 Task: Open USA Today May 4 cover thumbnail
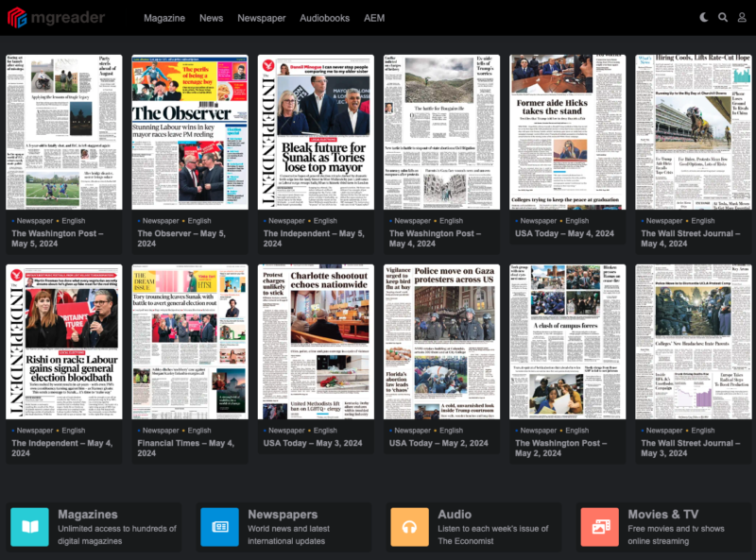[567, 132]
